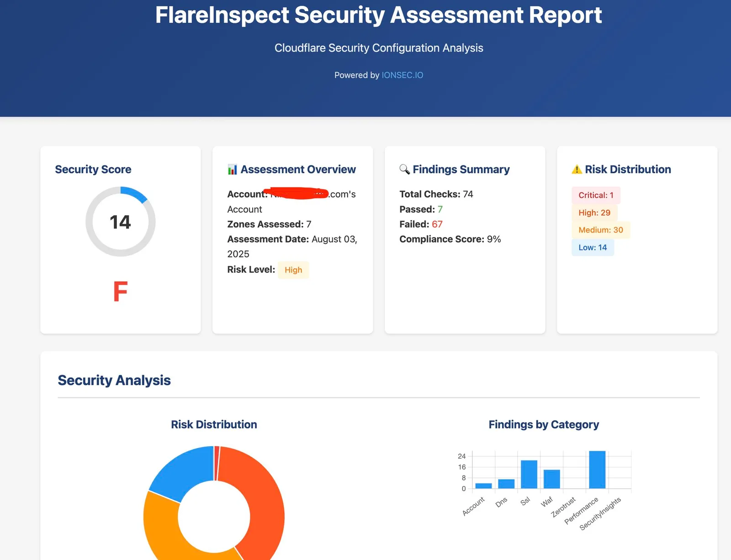Click the Ssl bar in Findings chart
Image resolution: width=731 pixels, height=560 pixels.
coord(529,474)
